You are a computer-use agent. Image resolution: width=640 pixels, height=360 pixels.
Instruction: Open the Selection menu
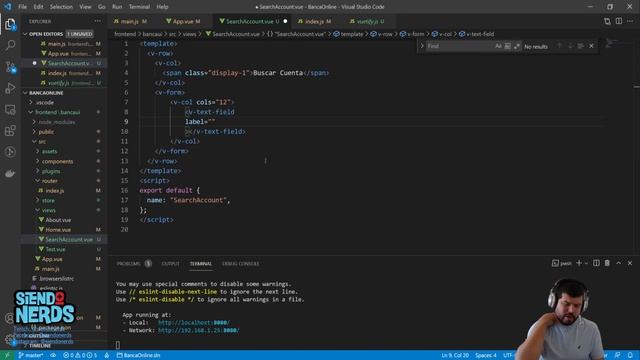tap(61, 7)
